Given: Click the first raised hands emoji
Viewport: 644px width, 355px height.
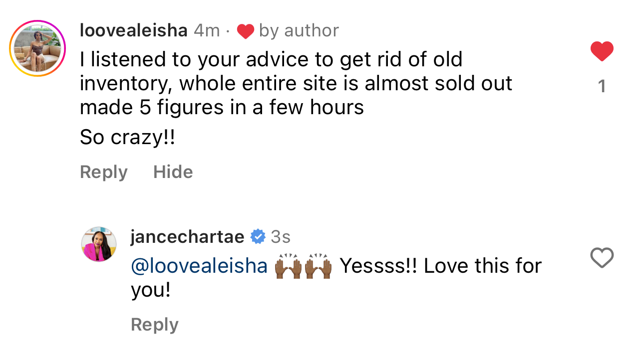Looking at the screenshot, I should pos(289,266).
